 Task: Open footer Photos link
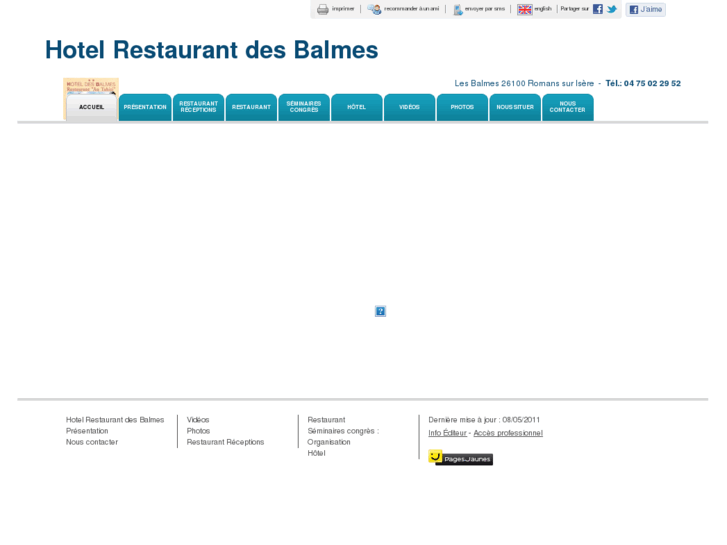[198, 431]
